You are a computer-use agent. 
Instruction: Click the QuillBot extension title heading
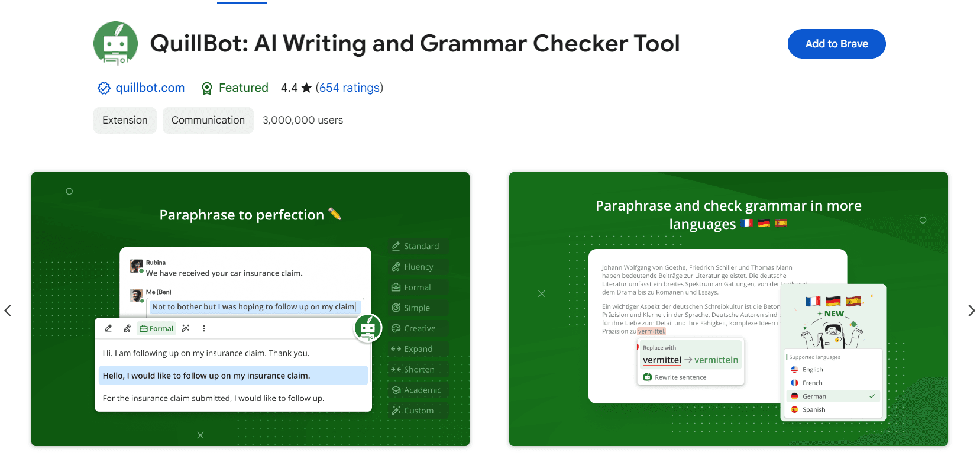(x=415, y=43)
